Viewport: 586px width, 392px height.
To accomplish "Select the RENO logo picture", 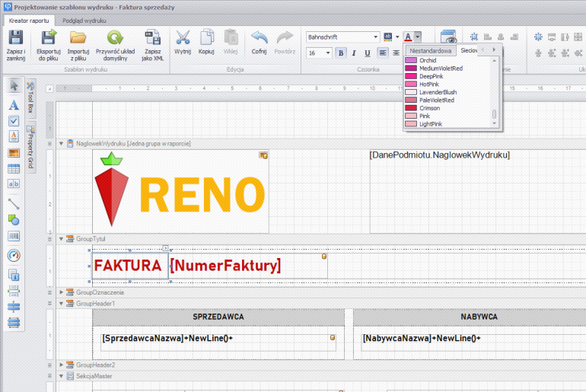I will pos(180,192).
